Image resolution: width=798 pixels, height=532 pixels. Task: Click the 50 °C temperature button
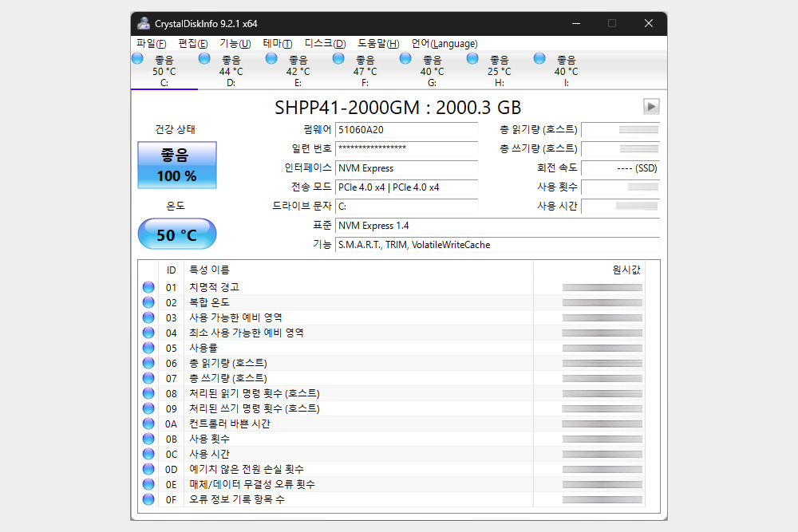[177, 234]
